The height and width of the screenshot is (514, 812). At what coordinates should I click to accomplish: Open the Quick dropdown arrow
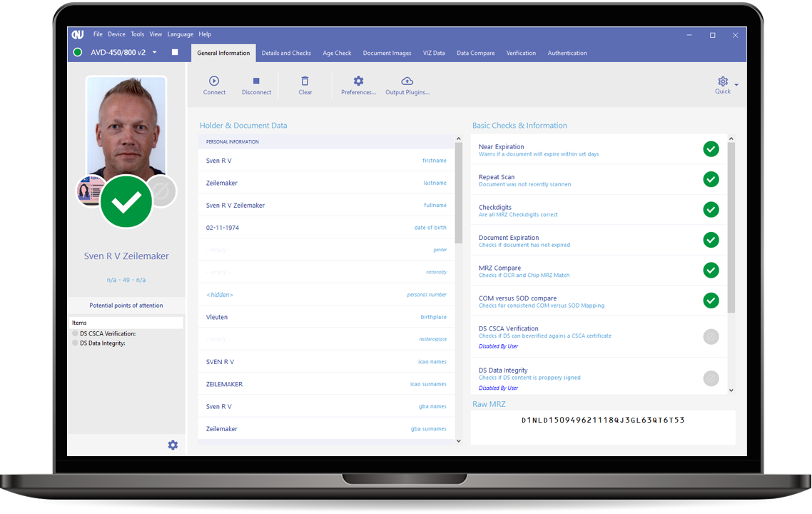point(736,85)
